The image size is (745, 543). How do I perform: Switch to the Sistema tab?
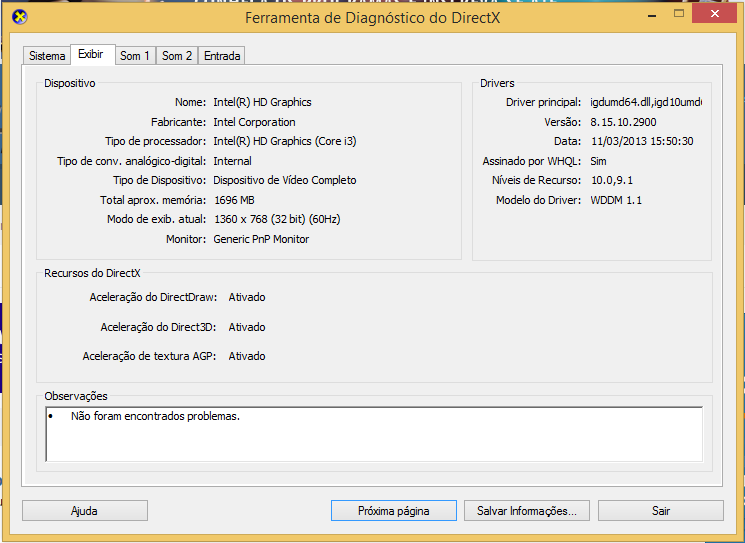click(47, 56)
